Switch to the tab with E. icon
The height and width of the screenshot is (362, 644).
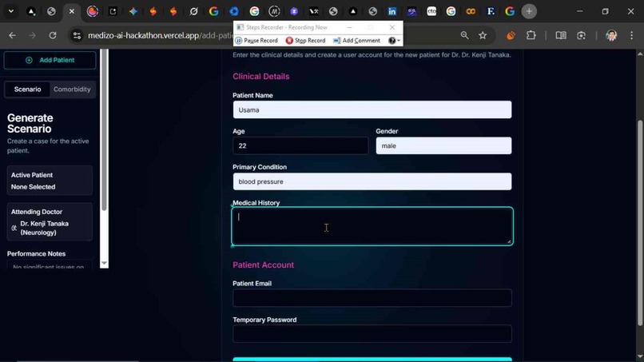491,11
